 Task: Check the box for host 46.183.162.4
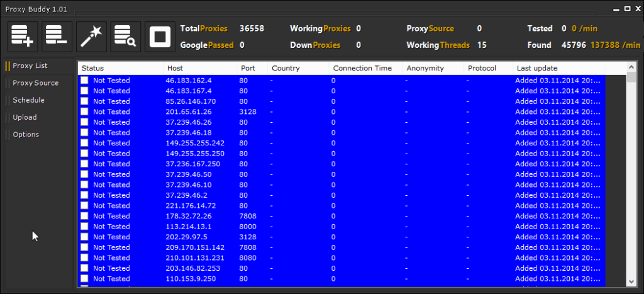tap(84, 80)
